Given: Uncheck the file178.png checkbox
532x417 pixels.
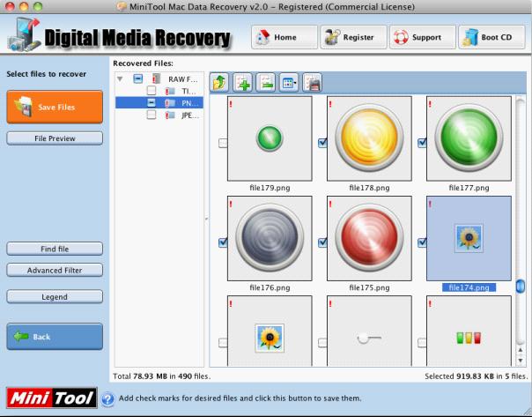Looking at the screenshot, I should (322, 143).
